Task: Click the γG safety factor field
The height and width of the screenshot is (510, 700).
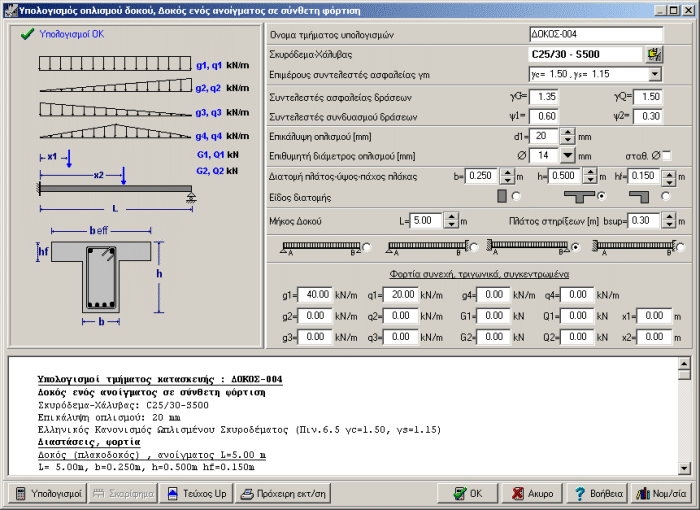Action: click(545, 97)
